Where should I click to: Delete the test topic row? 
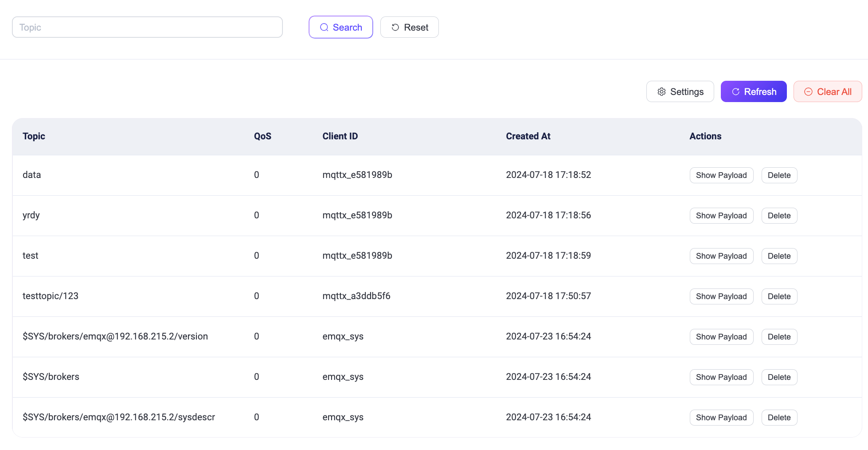point(779,256)
